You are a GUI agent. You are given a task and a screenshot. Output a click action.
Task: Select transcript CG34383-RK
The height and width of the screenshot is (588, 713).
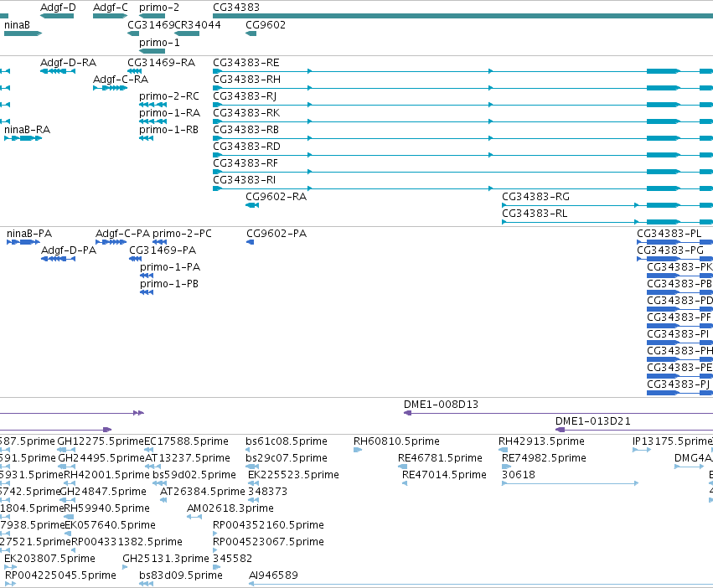pyautogui.click(x=246, y=113)
